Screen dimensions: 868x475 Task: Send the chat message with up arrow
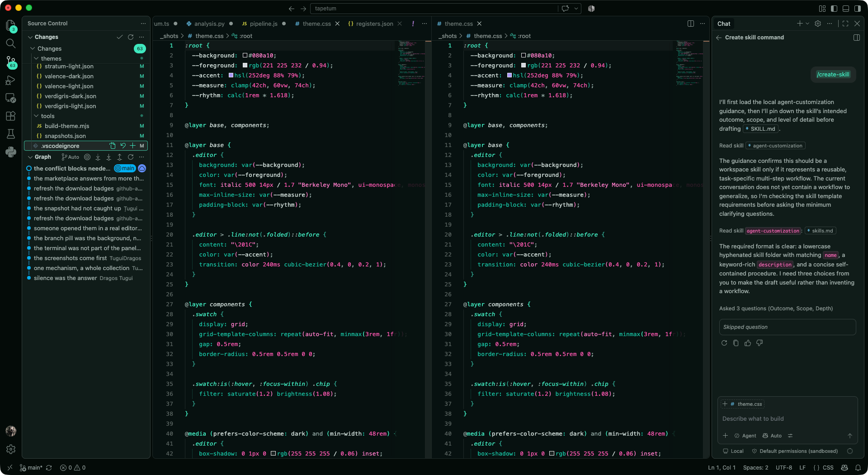click(850, 436)
